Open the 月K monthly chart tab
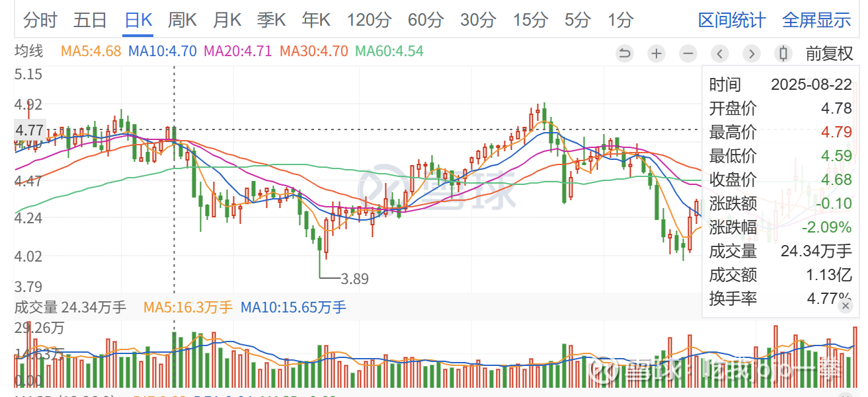 click(227, 20)
